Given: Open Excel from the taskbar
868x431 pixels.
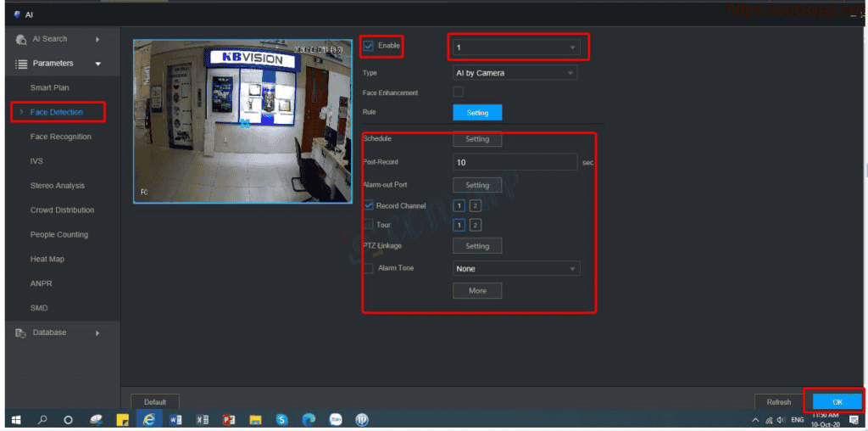Looking at the screenshot, I should click(202, 419).
